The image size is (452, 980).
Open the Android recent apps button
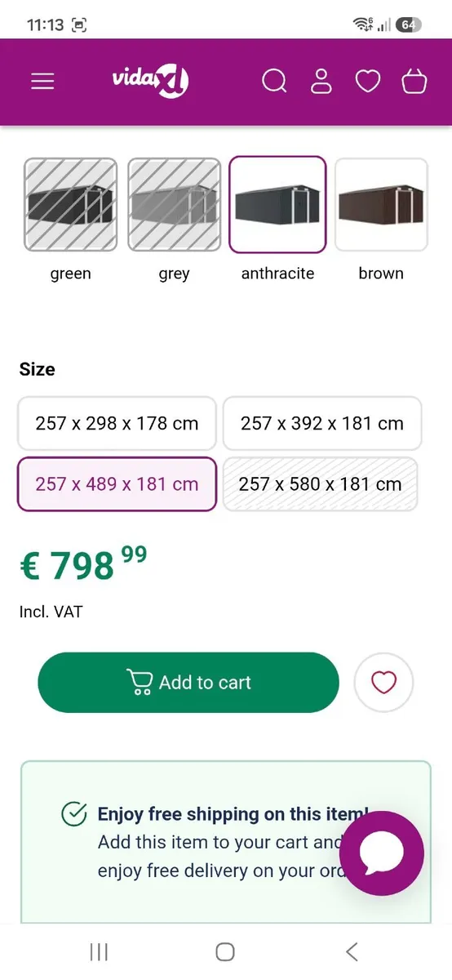pyautogui.click(x=99, y=951)
